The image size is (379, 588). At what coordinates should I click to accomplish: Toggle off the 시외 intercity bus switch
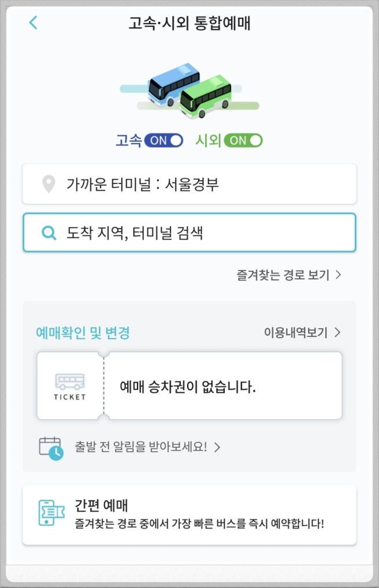coord(243,140)
